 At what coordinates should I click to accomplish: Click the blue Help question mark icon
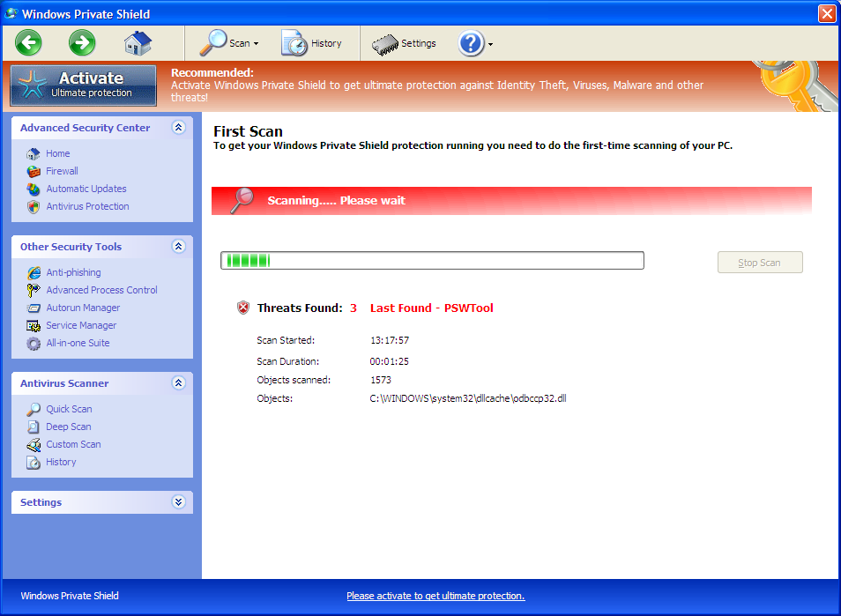click(471, 43)
